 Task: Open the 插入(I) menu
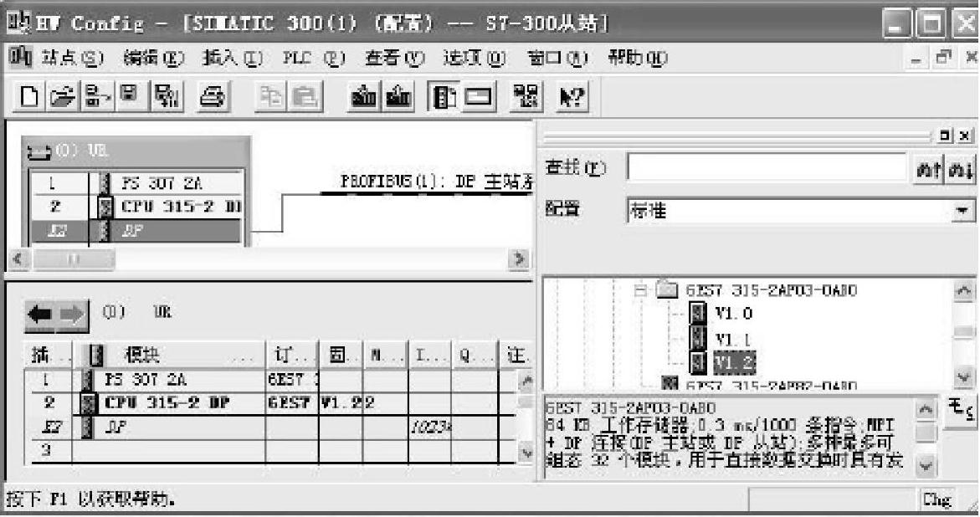tap(233, 58)
